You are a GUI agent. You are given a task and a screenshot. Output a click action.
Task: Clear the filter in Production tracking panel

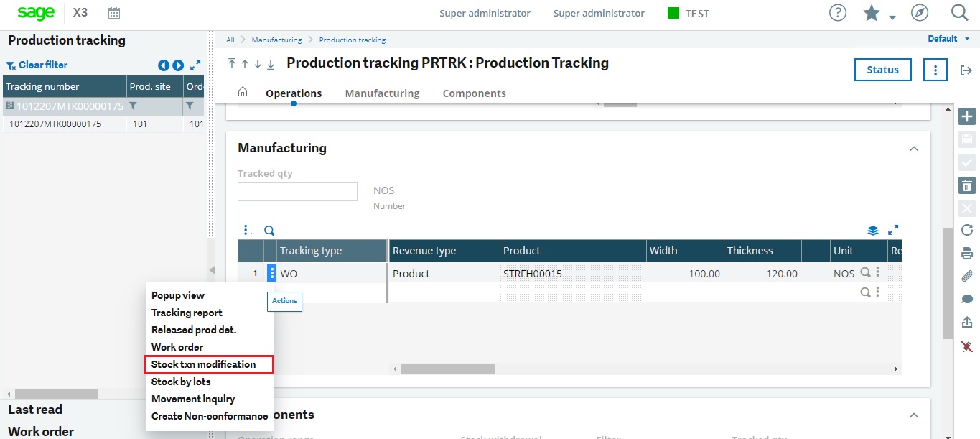coord(36,64)
